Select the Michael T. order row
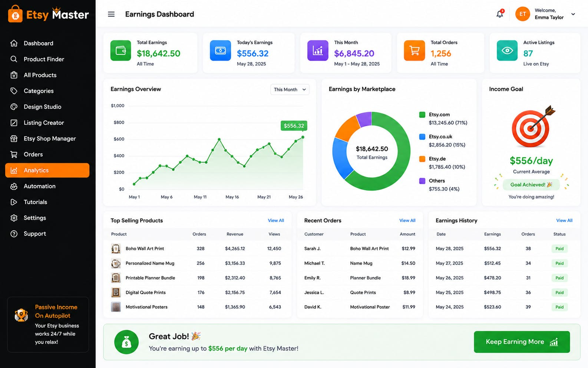 pos(360,263)
